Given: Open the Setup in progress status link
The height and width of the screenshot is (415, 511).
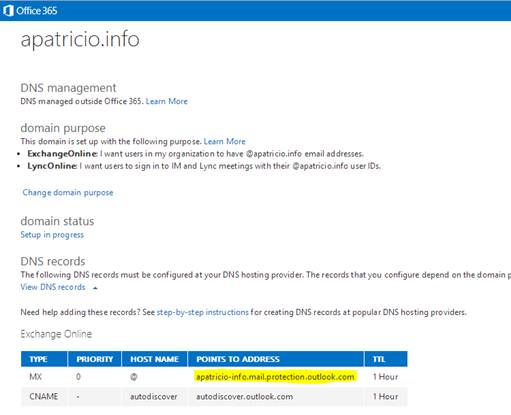Looking at the screenshot, I should (x=52, y=235).
